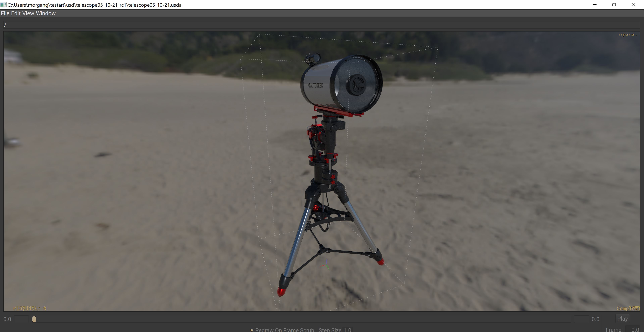Image resolution: width=644 pixels, height=332 pixels.
Task: Toggle Redraw On Frame Scrub checkbox
Action: pyautogui.click(x=252, y=330)
